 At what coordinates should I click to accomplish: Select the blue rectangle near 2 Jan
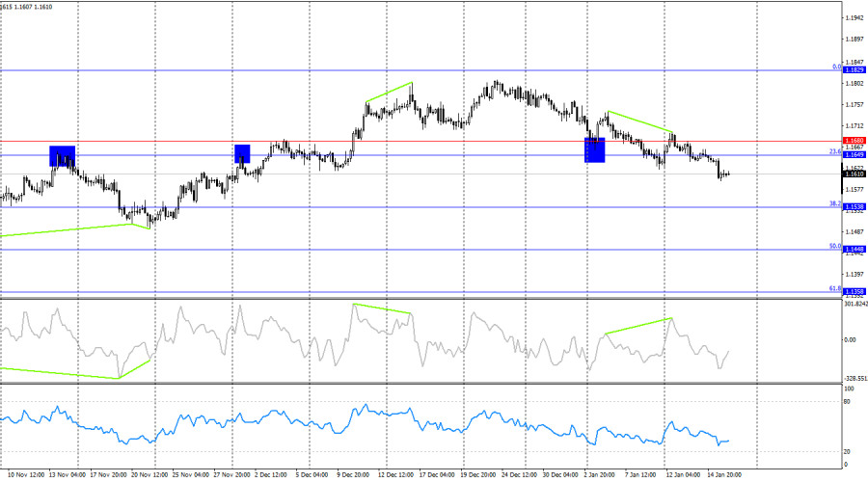click(x=595, y=149)
